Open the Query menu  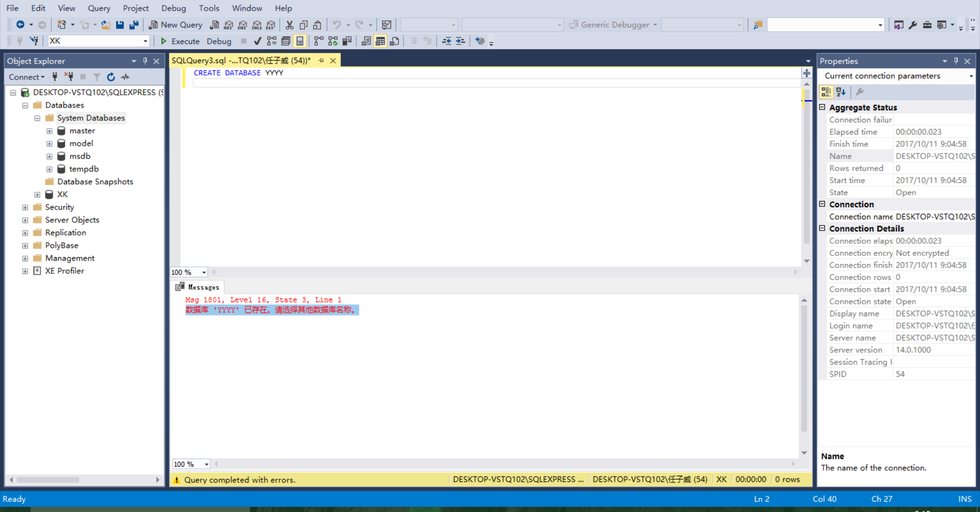pos(99,8)
